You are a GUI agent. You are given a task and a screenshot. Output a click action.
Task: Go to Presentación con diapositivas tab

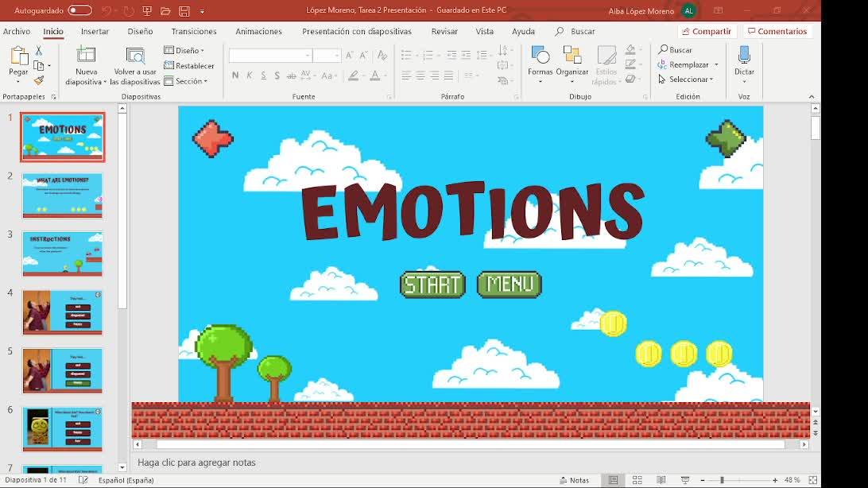[356, 32]
